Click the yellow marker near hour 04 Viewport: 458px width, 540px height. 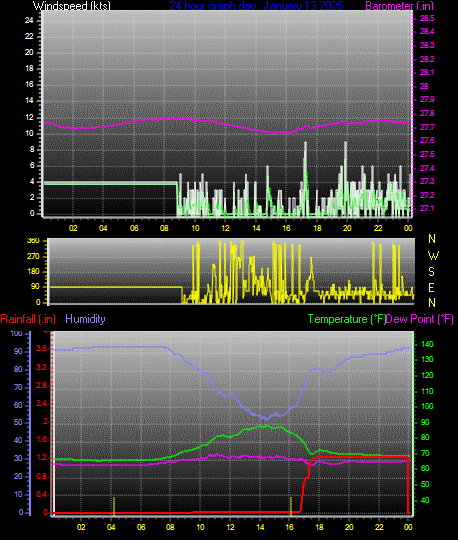pyautogui.click(x=114, y=506)
